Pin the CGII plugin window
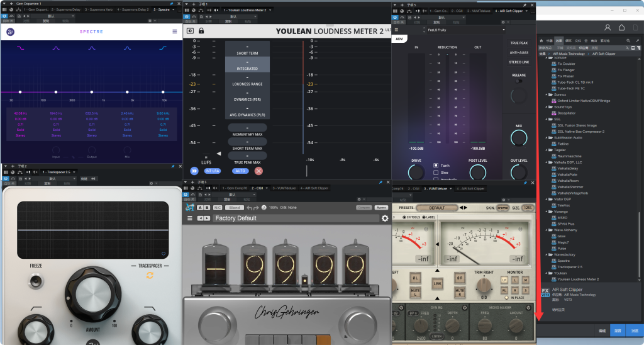The width and height of the screenshot is (644, 345). tap(380, 182)
